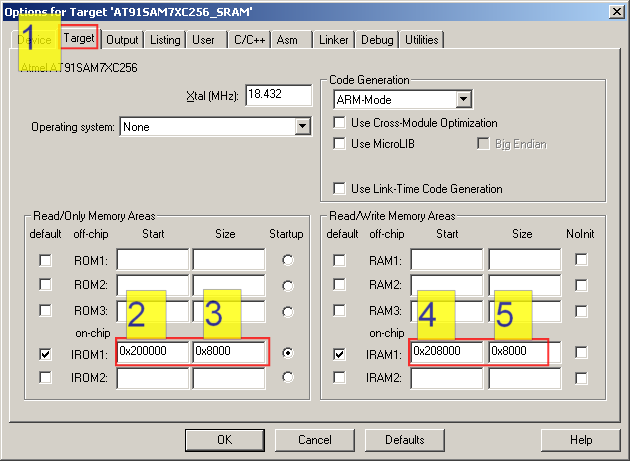
Task: Enable NoInit for RAM1
Action: (x=581, y=259)
